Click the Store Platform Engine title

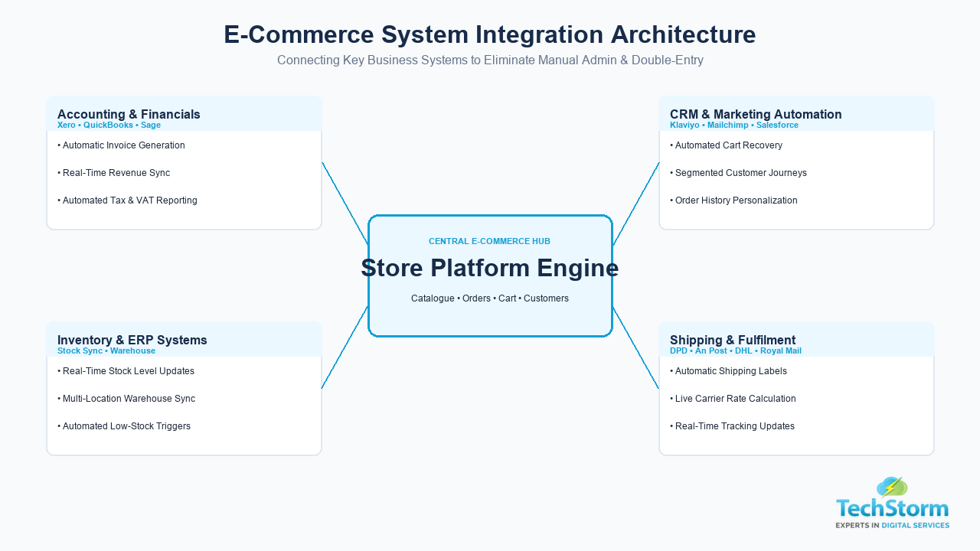(490, 268)
